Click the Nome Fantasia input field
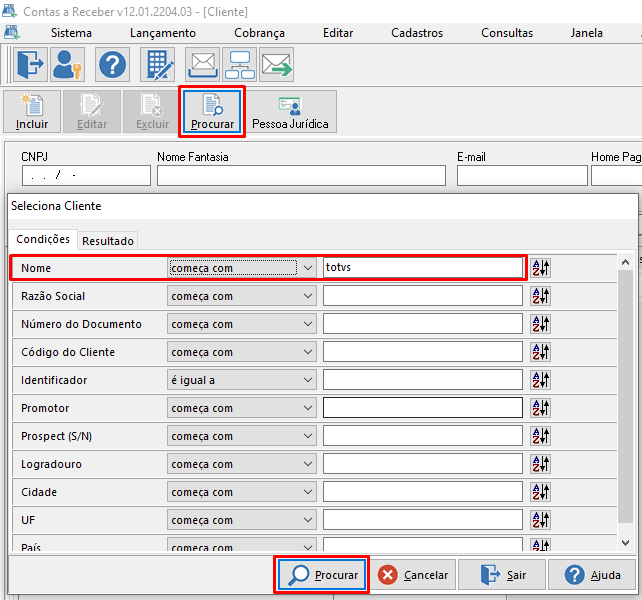642x600 pixels. [301, 175]
